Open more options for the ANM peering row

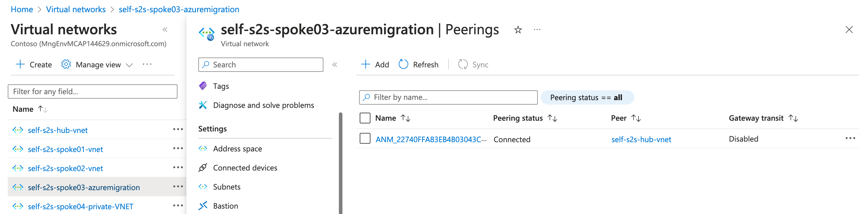point(850,139)
